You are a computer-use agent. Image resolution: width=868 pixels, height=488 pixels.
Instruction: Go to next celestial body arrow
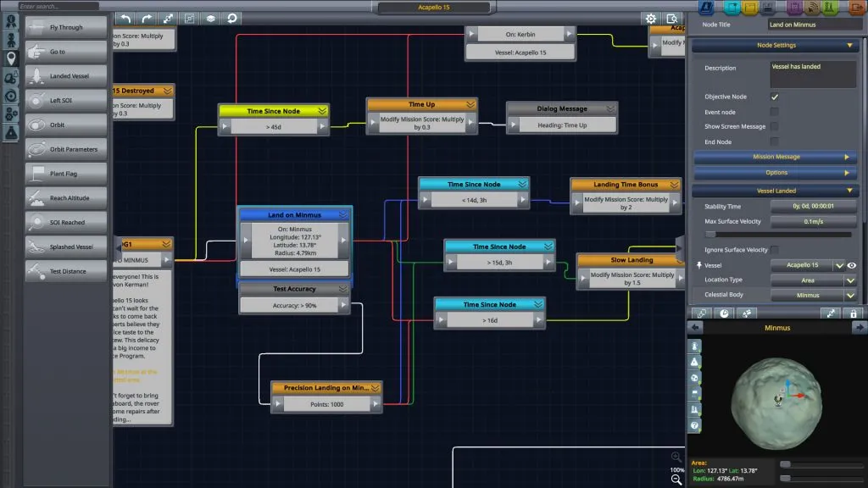[x=860, y=328]
